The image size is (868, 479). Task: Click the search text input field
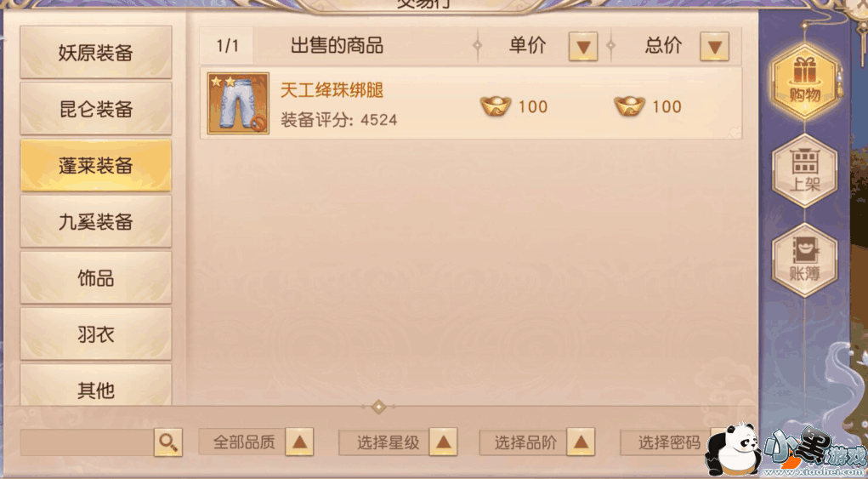[87, 442]
